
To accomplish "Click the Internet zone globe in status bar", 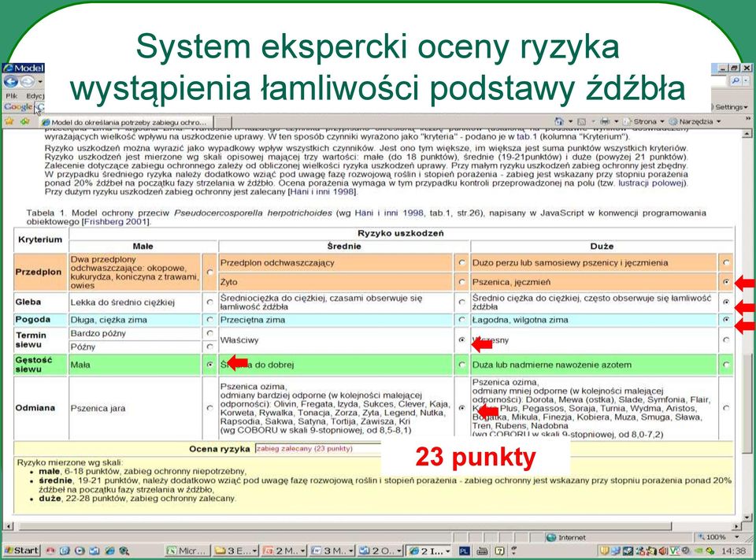I will point(551,537).
